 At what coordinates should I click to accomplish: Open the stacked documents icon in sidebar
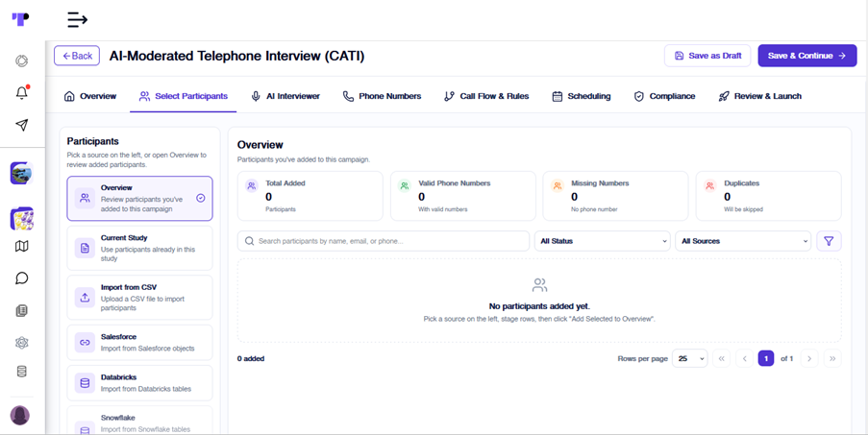coord(21,310)
